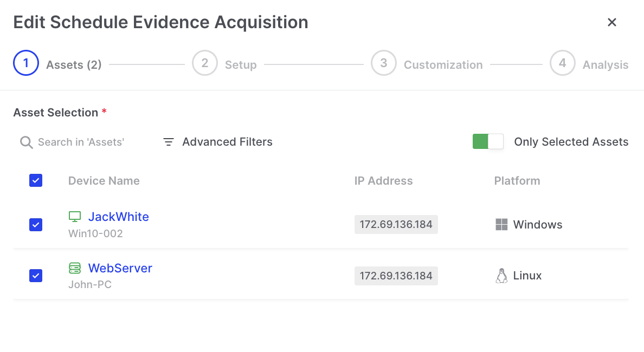The width and height of the screenshot is (644, 352).
Task: Open Advanced Filters options
Action: coord(227,142)
